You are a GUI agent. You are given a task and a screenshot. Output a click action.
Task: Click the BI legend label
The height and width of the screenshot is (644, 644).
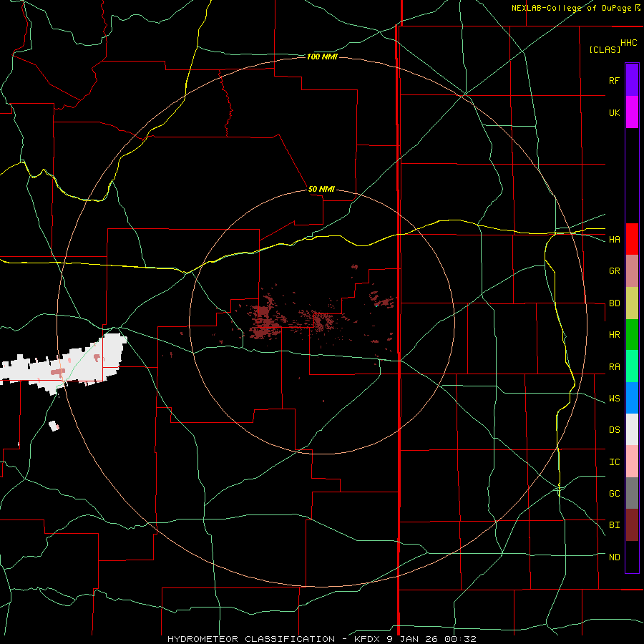614,525
